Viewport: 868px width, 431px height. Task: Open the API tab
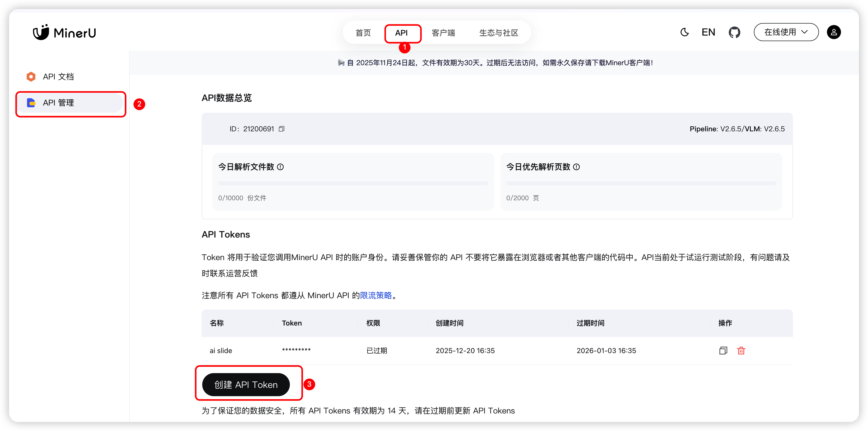click(x=401, y=33)
